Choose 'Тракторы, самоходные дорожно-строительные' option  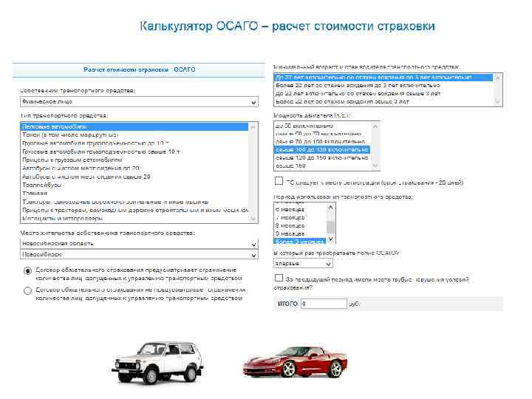coord(134,202)
